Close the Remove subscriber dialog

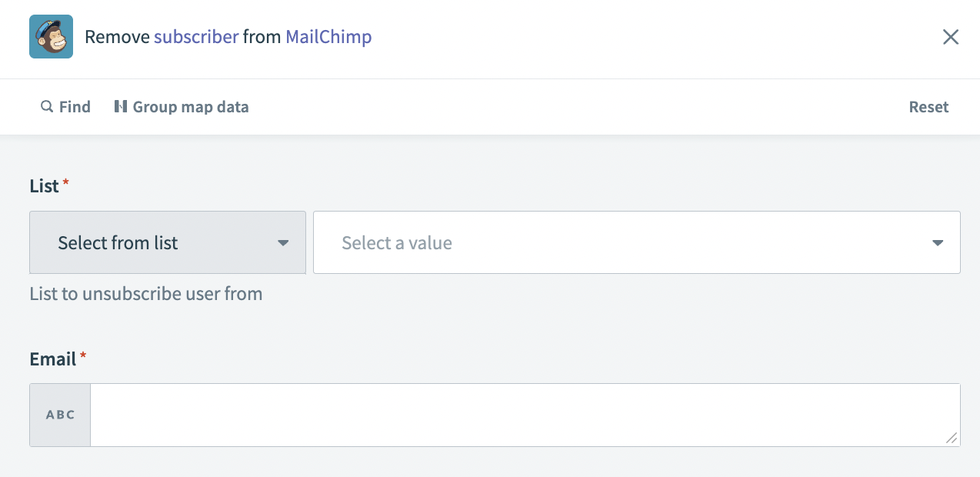tap(951, 36)
